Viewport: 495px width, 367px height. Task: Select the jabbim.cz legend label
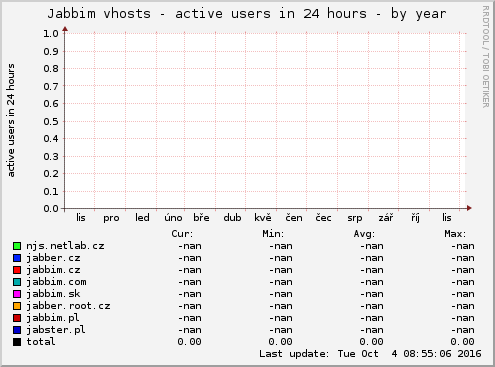(53, 270)
